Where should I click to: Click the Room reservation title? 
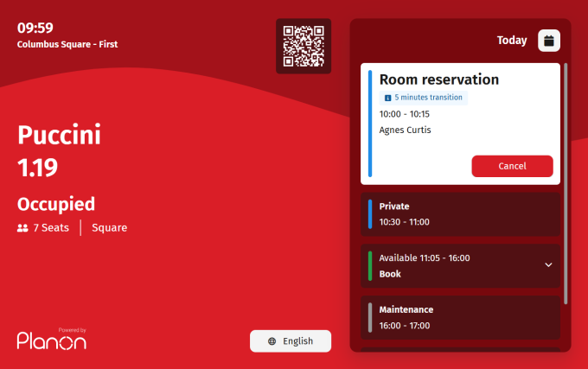pyautogui.click(x=439, y=80)
